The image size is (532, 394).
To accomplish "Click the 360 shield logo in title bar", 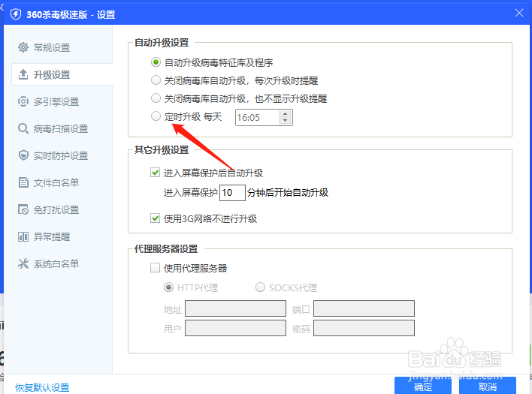I will 16,14.
